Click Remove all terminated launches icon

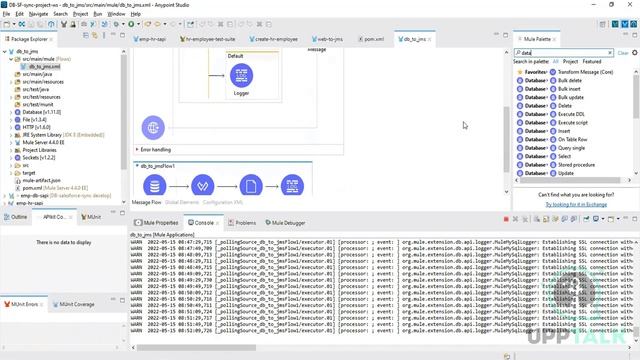(525, 220)
